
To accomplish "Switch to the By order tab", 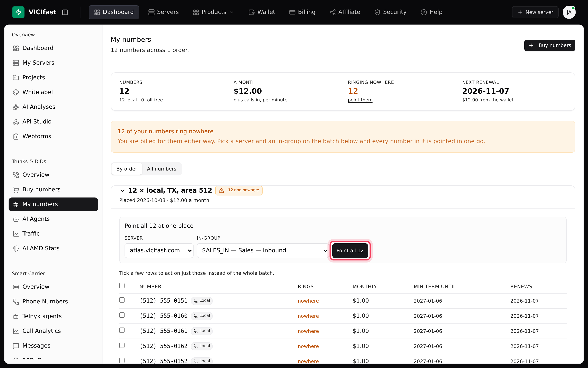I will [127, 169].
